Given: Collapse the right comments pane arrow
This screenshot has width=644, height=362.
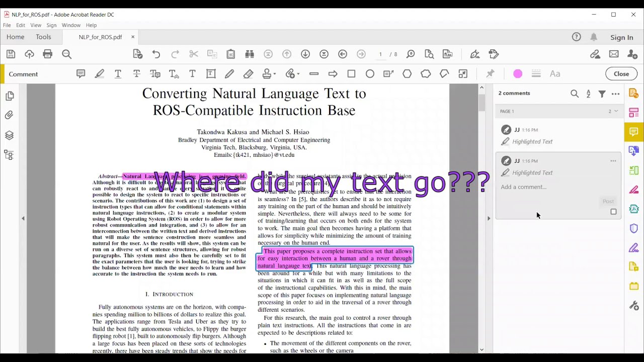Looking at the screenshot, I should (x=489, y=218).
